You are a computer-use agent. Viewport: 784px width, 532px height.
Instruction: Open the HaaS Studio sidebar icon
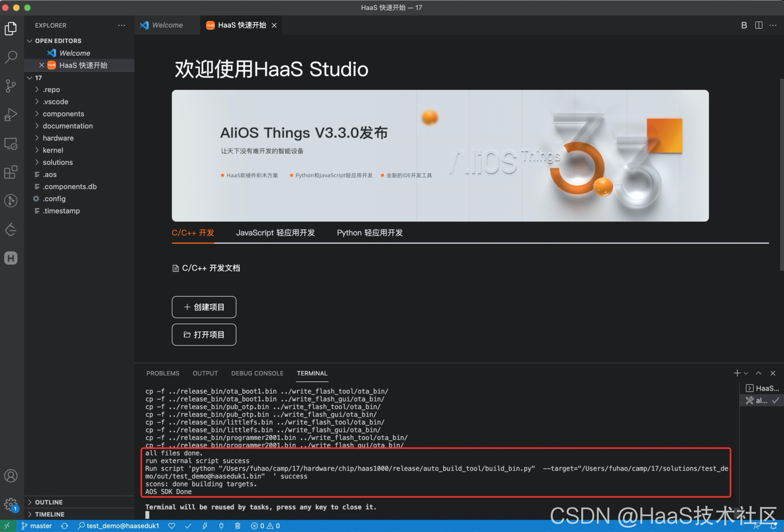coord(11,258)
